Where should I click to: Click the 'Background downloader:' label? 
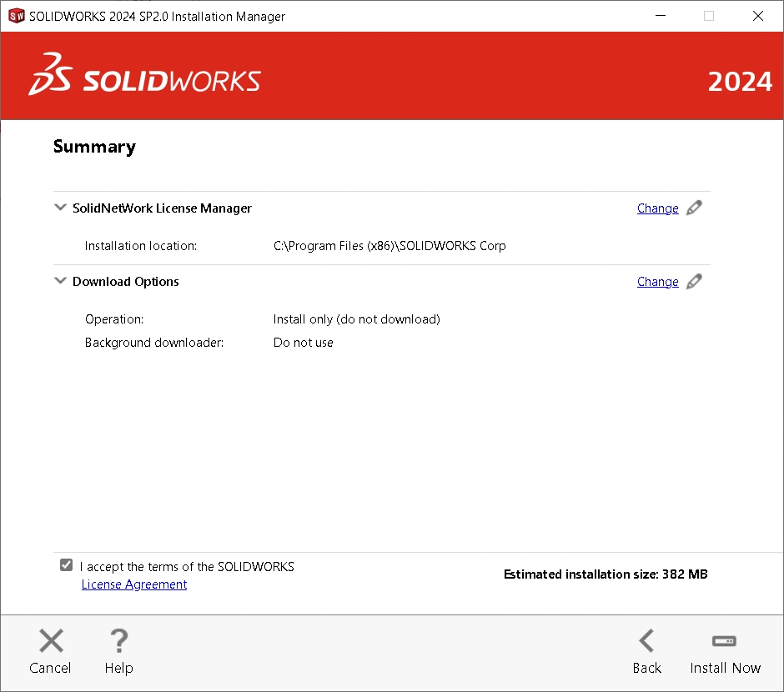point(154,343)
